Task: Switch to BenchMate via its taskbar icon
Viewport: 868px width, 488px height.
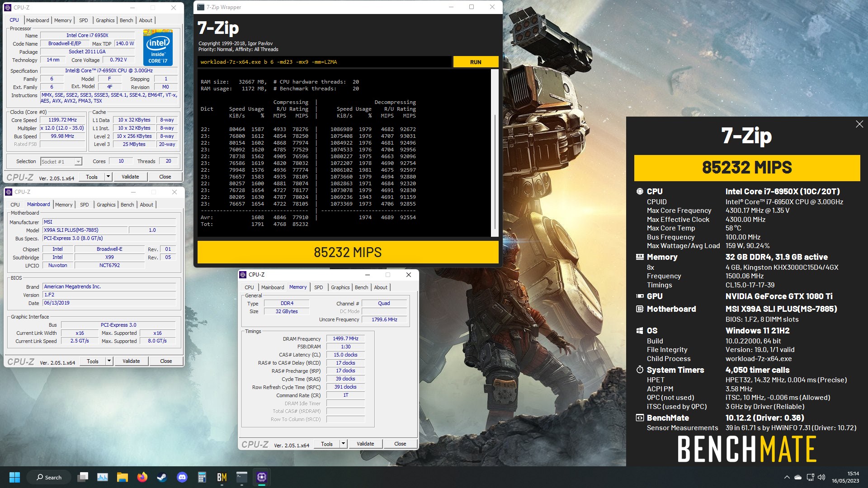Action: click(x=222, y=477)
